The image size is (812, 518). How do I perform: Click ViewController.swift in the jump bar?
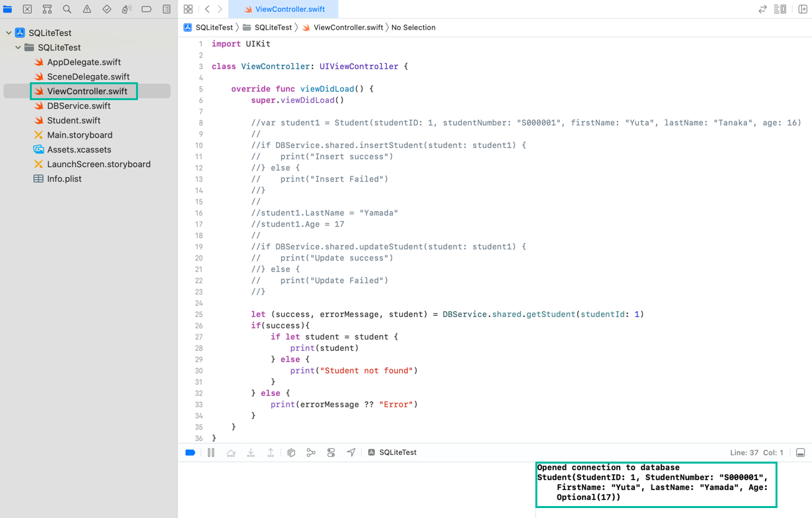coord(342,27)
